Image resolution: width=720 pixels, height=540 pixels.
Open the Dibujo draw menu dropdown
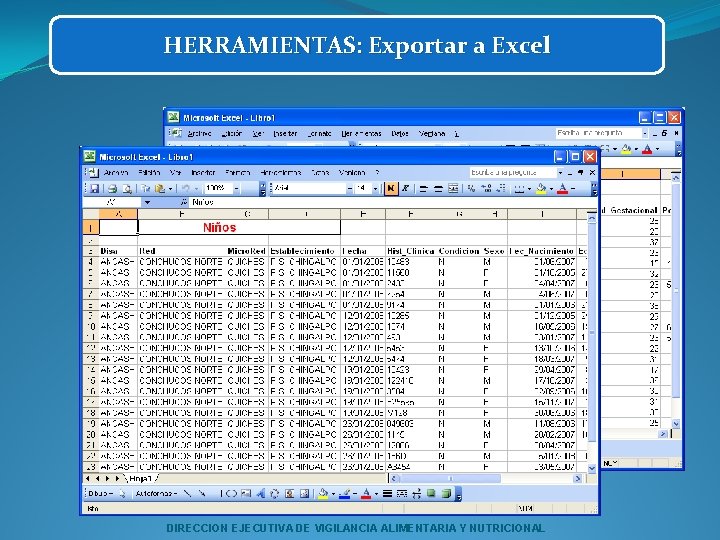(100, 494)
